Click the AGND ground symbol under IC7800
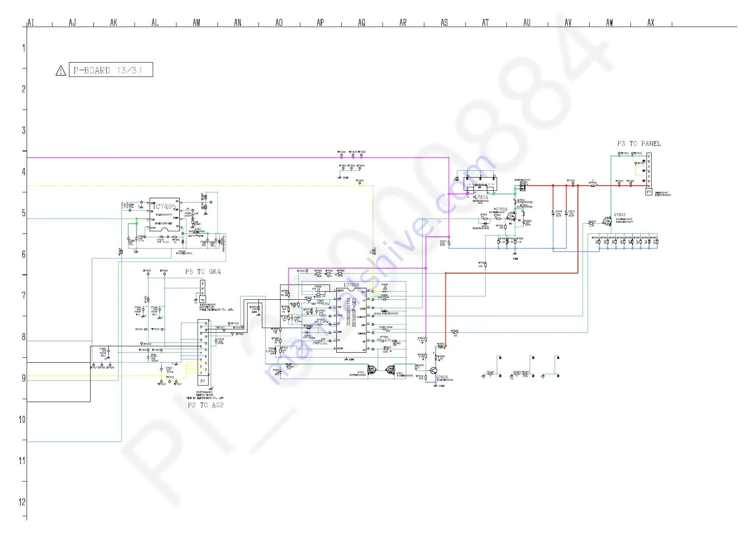Screen dimensions: 756x534 point(347,359)
